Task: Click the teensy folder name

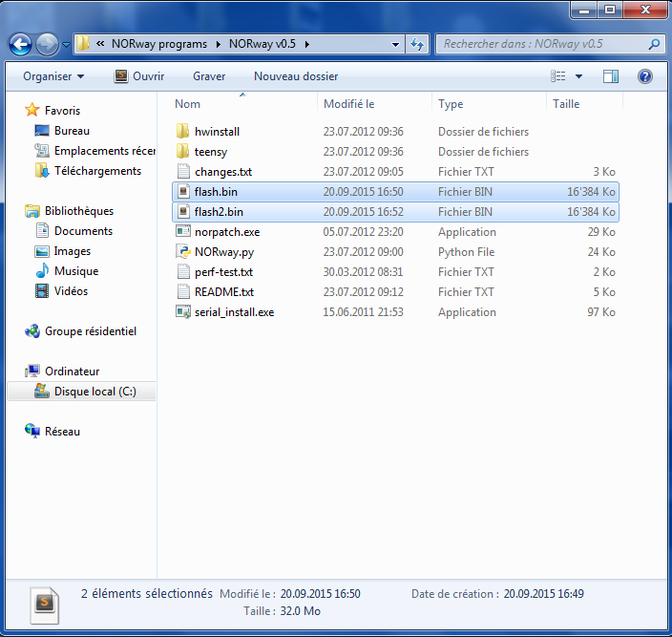Action: [x=211, y=152]
